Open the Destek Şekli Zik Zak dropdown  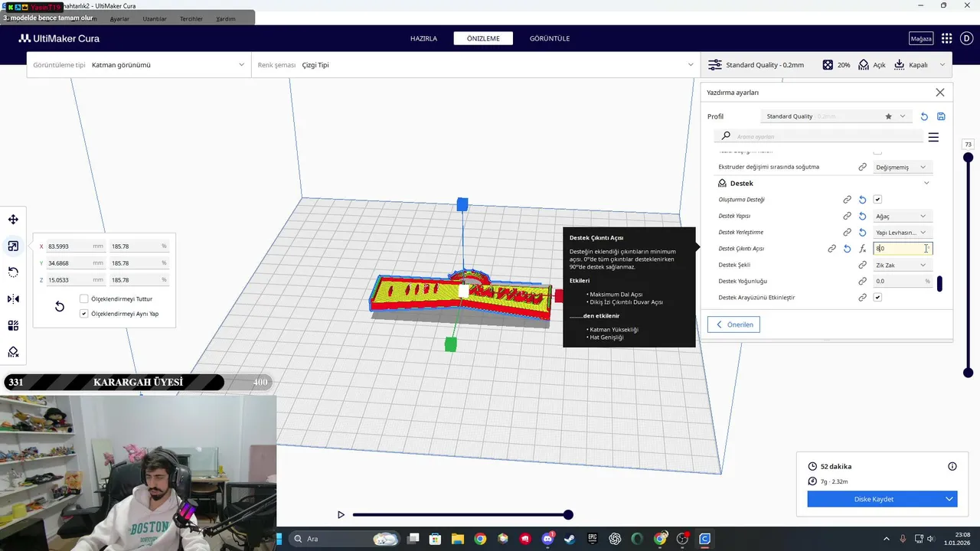tap(902, 265)
